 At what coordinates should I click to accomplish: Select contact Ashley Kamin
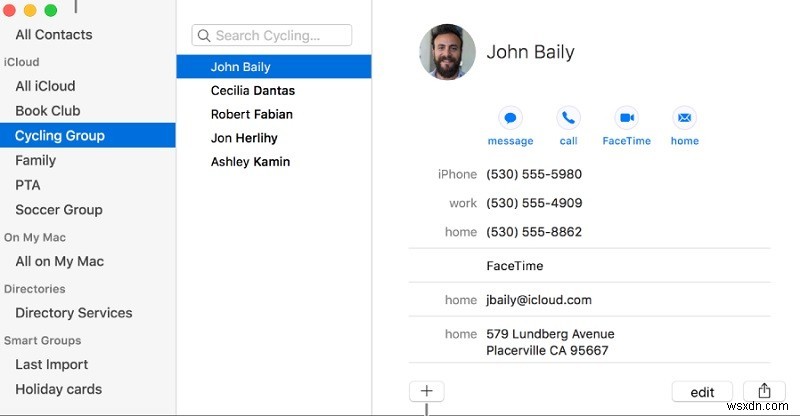click(x=251, y=162)
